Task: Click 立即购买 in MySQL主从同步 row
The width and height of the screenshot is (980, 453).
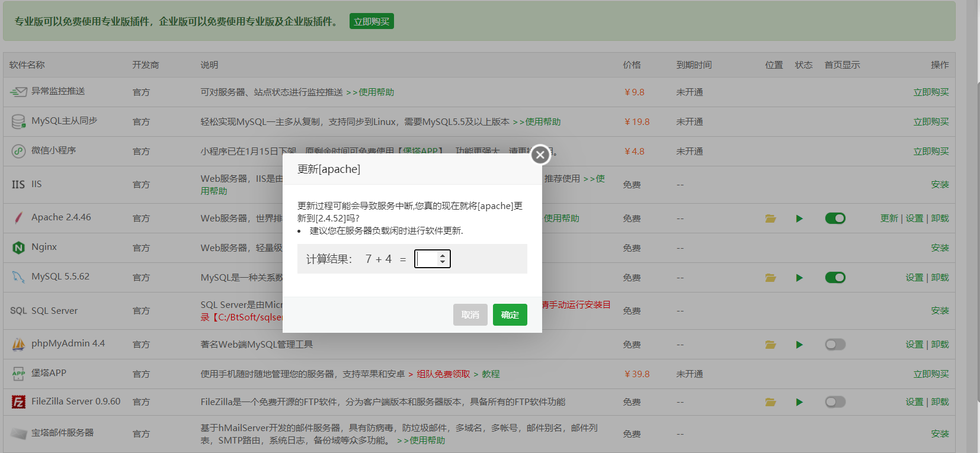Action: pos(931,122)
